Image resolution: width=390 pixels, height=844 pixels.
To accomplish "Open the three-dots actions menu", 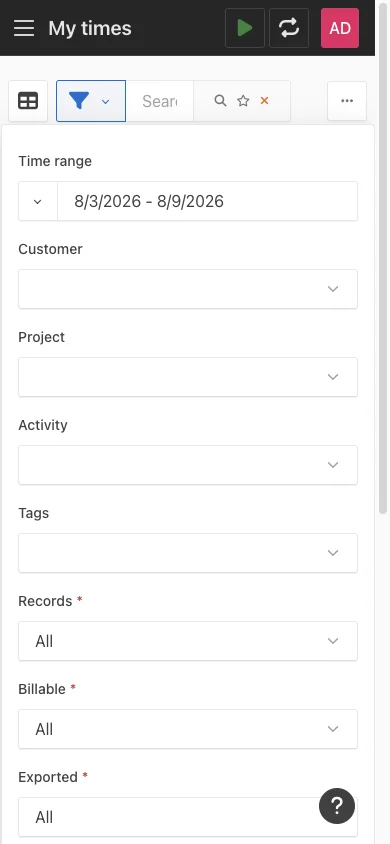I will (x=347, y=101).
